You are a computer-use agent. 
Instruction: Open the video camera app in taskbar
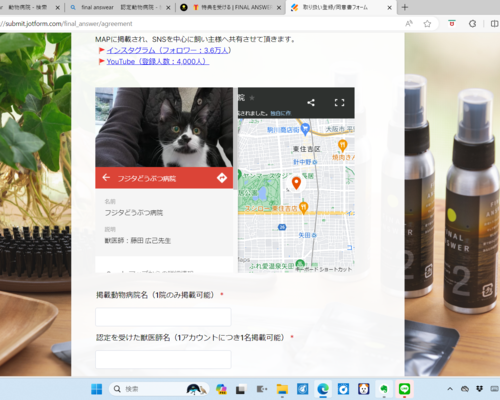[261, 389]
